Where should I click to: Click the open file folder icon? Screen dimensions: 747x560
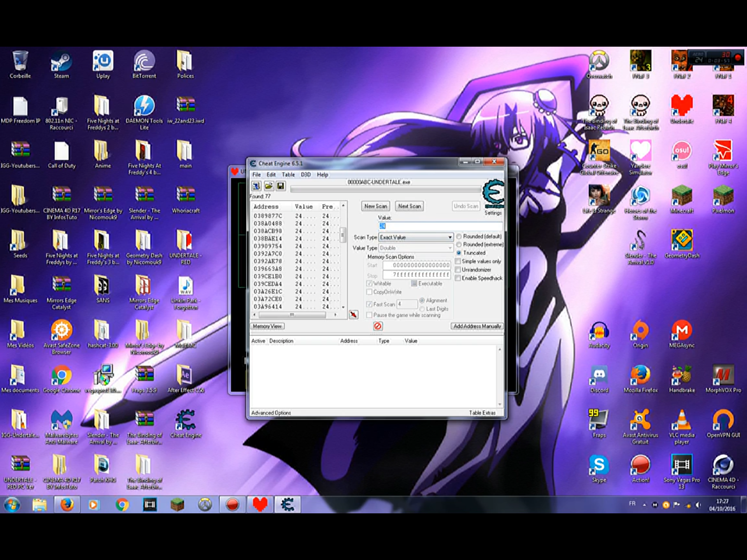tap(268, 186)
